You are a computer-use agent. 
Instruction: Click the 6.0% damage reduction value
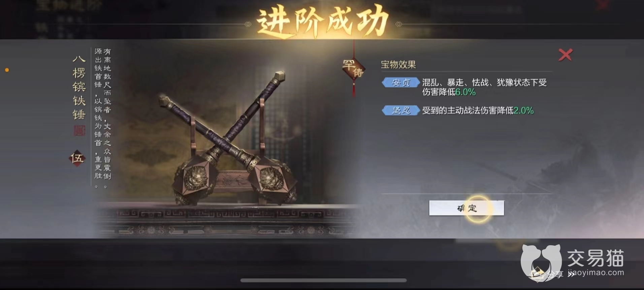click(465, 92)
